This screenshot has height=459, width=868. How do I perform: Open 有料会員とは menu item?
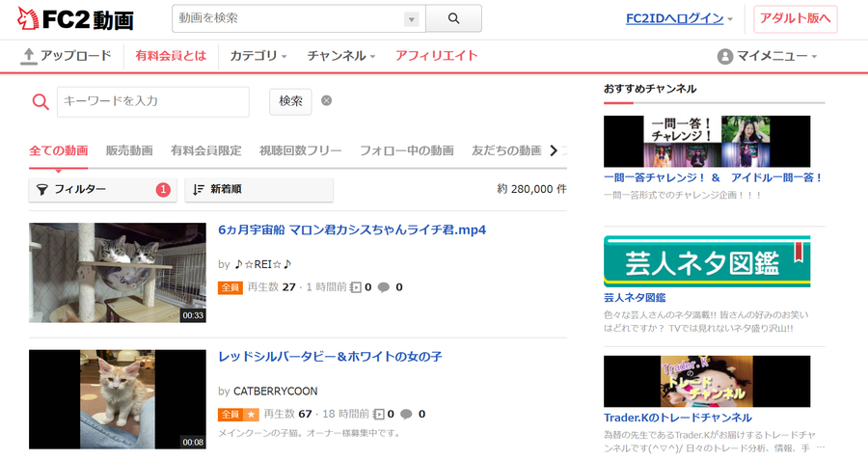[x=171, y=56]
